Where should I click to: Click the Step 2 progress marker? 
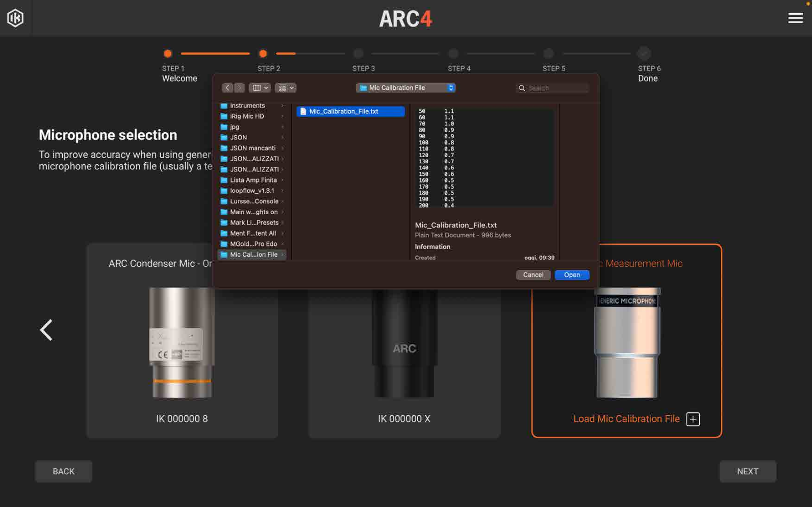(263, 53)
